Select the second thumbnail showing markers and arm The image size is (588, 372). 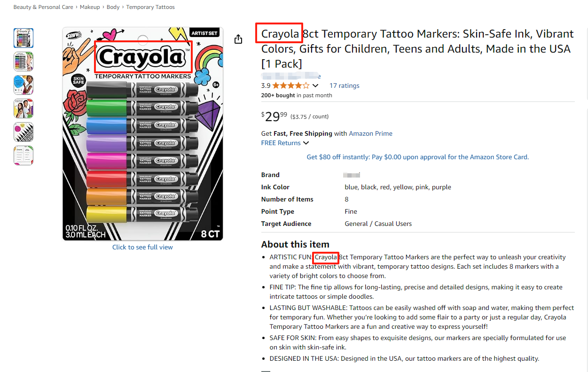(24, 62)
